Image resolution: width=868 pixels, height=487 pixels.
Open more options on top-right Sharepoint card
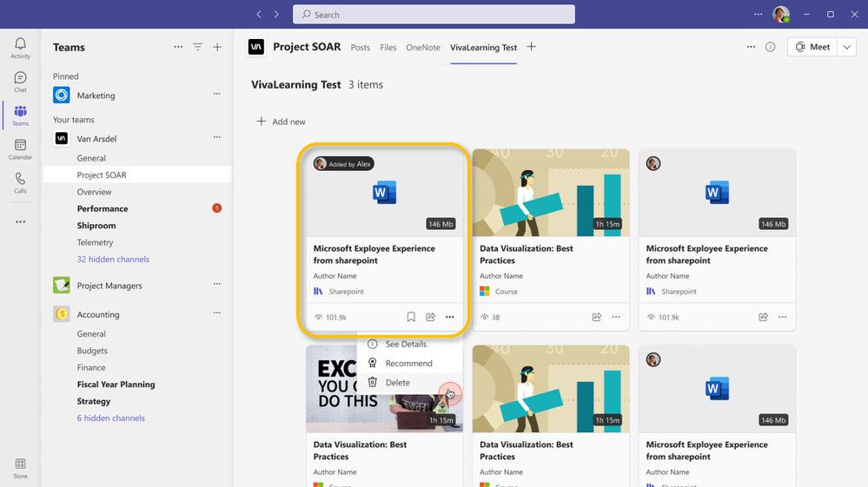[x=783, y=317]
